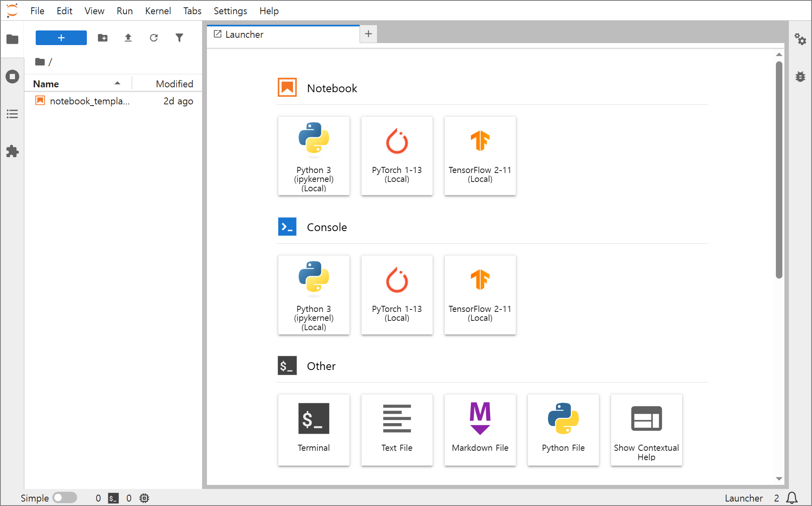Open a new Terminal from Other section
Screen dimensions: 812x506
313,429
